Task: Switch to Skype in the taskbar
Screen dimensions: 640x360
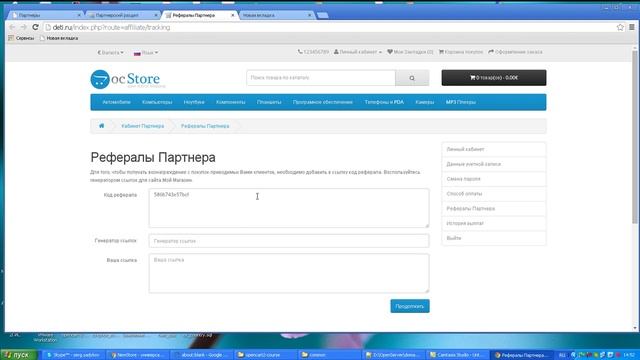Action: coord(73,355)
